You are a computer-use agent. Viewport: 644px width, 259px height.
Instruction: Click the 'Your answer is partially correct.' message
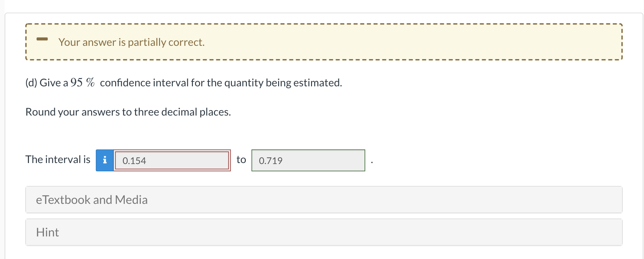pyautogui.click(x=131, y=42)
